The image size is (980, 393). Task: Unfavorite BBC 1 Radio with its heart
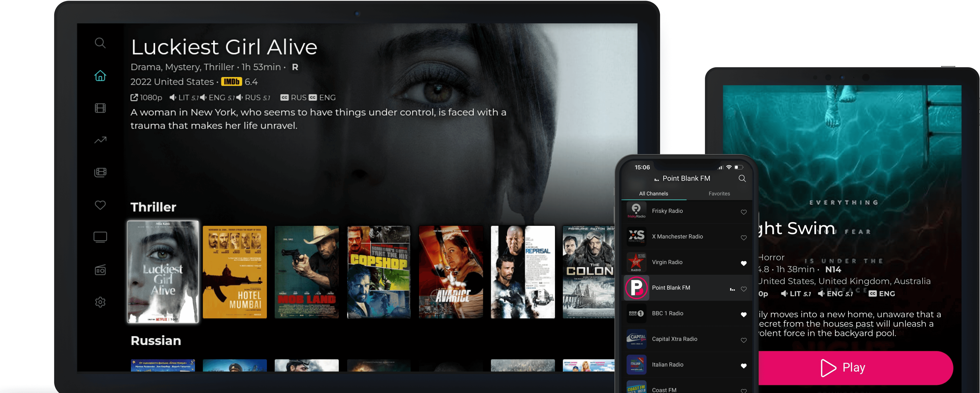(x=743, y=315)
